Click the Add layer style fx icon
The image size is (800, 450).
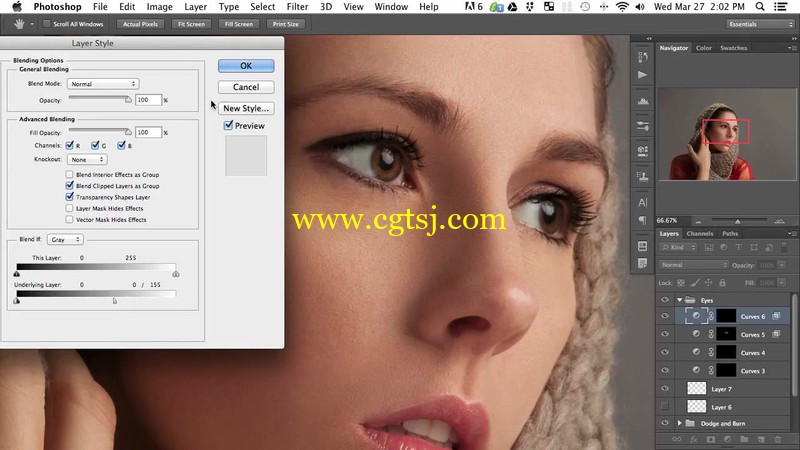coord(693,439)
